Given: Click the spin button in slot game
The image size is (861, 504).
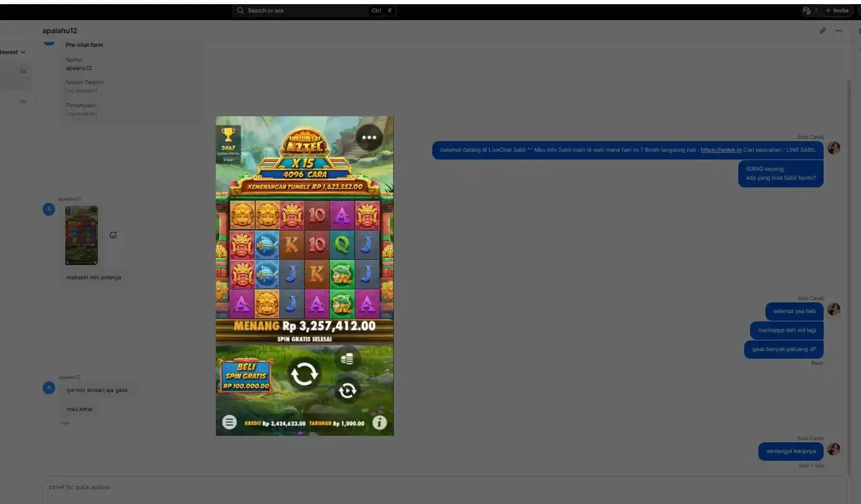Looking at the screenshot, I should [x=304, y=374].
